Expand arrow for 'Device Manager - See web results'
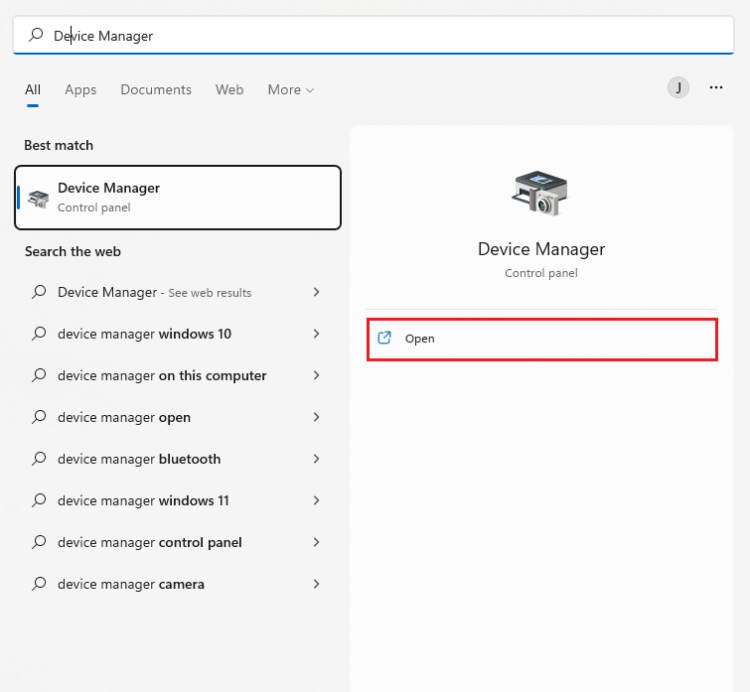Viewport: 750px width, 692px height. point(316,292)
